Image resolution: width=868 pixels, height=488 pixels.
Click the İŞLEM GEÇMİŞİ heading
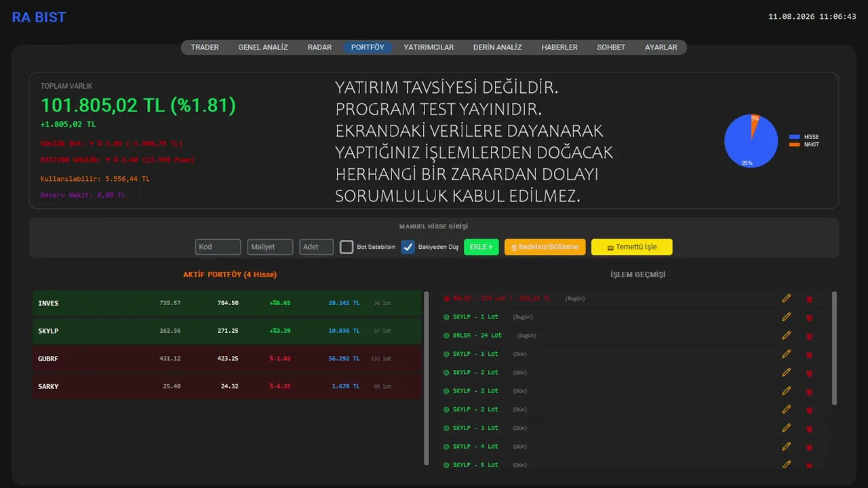tap(638, 274)
